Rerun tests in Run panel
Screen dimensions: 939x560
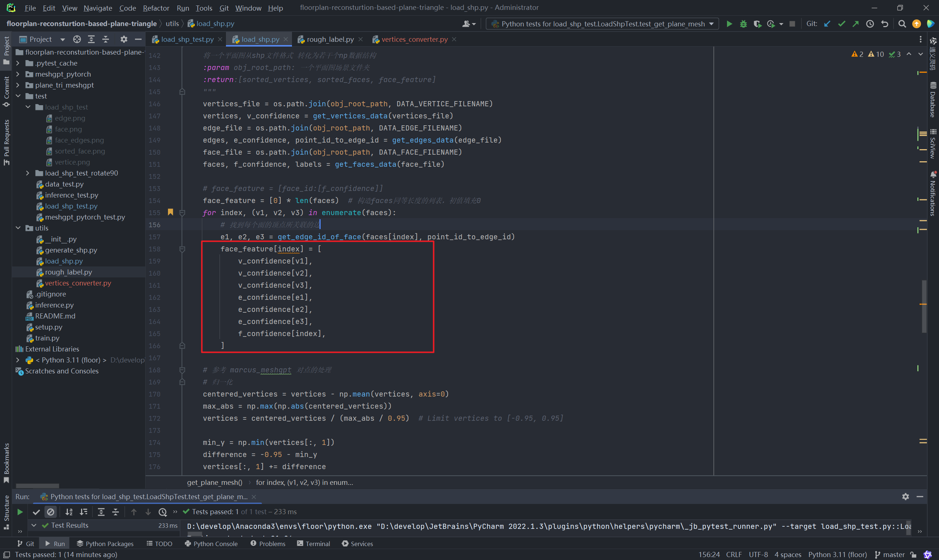[x=20, y=512]
